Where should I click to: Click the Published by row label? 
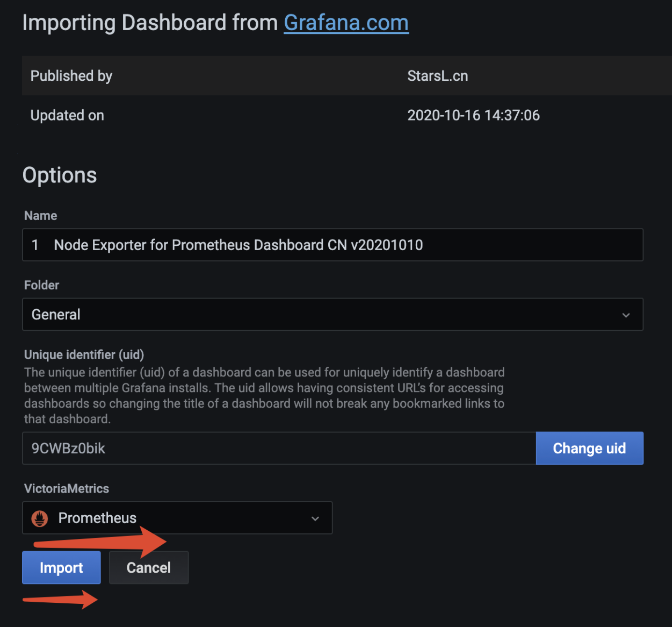71,76
